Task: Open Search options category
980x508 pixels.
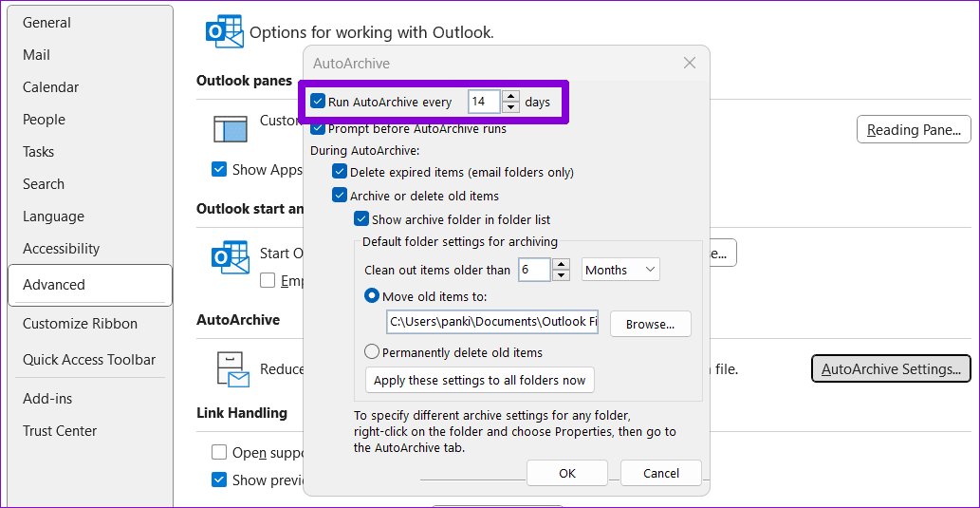Action: 43,184
